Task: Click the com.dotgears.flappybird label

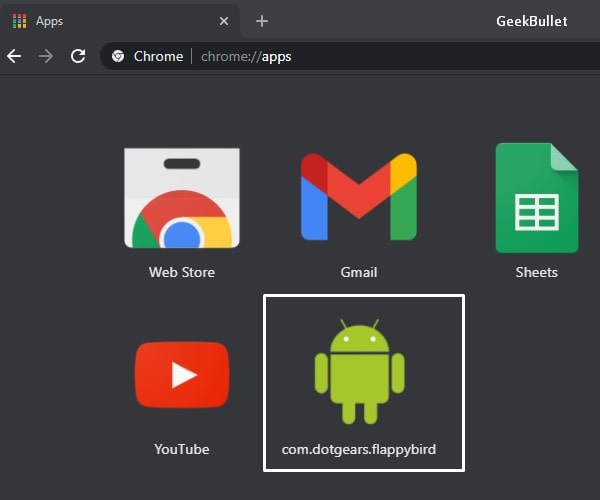Action: [359, 450]
